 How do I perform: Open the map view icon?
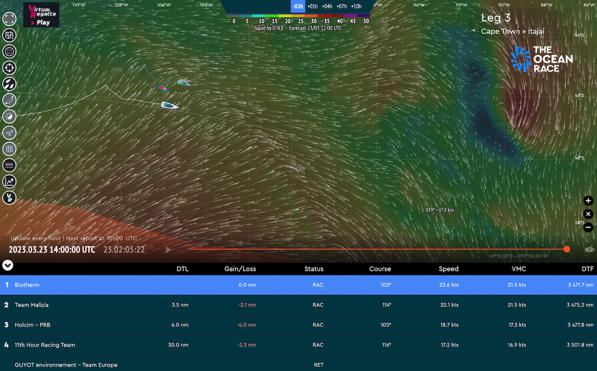9,35
